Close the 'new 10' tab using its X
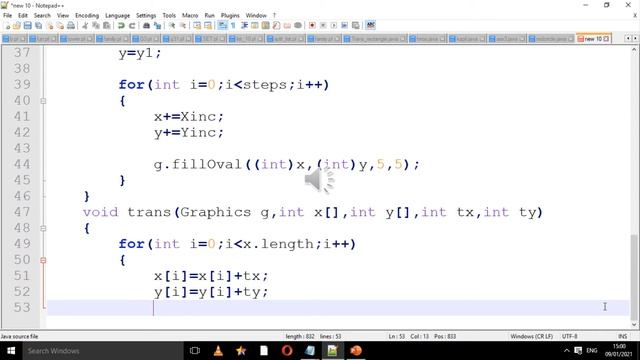The height and width of the screenshot is (360, 640). pos(607,39)
